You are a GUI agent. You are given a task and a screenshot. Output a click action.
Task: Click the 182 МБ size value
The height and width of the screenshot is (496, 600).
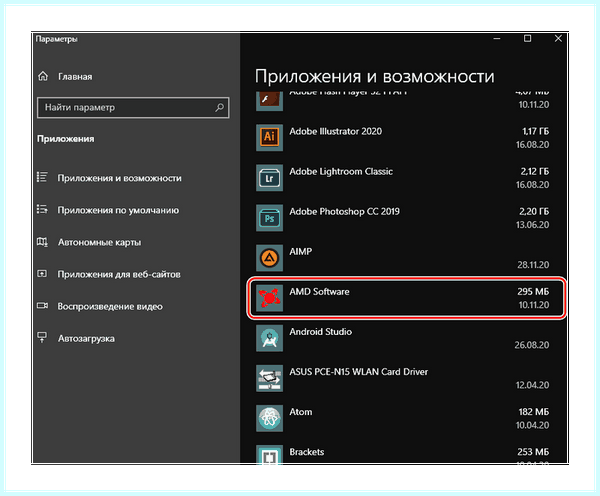pos(533,412)
